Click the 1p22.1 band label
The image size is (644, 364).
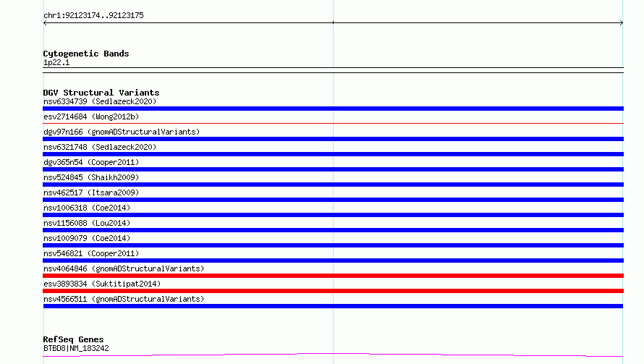[56, 62]
